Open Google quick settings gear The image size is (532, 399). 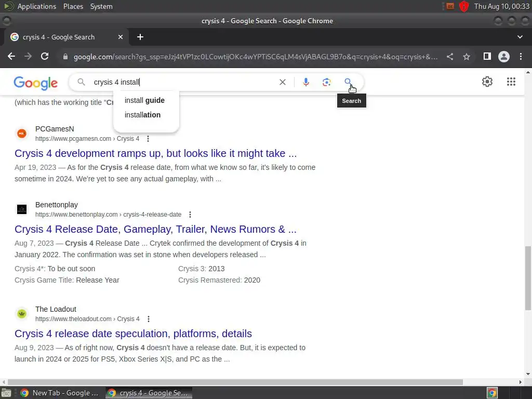[487, 82]
